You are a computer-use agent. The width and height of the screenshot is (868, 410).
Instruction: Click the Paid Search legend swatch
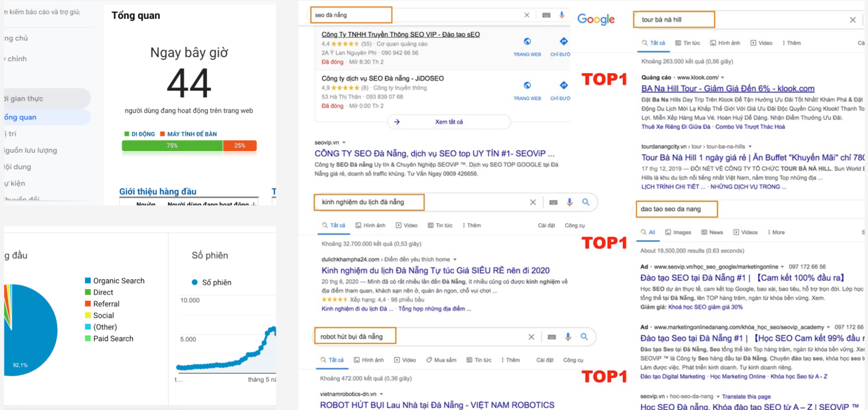point(88,338)
